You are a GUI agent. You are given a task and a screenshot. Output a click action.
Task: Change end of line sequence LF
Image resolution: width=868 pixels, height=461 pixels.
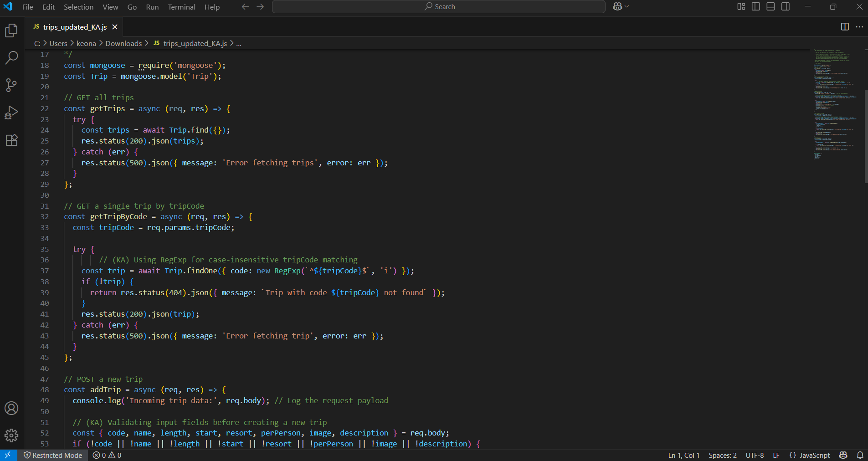tap(776, 455)
